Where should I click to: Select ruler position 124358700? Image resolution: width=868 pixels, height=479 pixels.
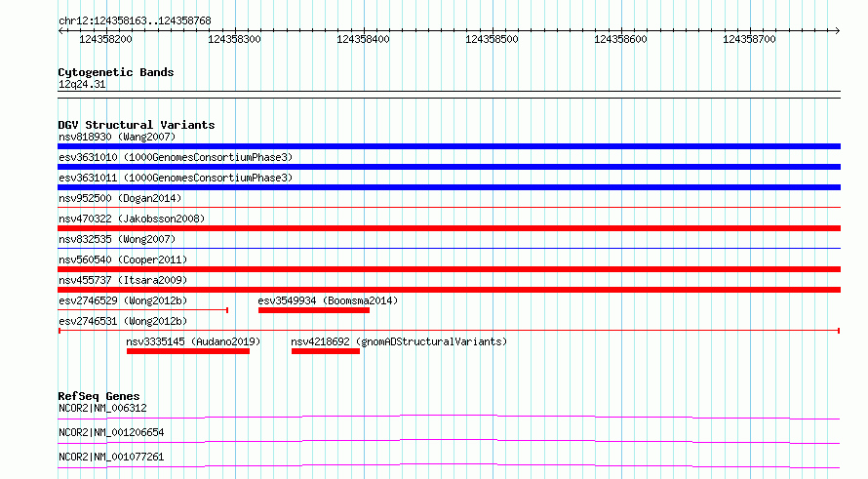(749, 39)
